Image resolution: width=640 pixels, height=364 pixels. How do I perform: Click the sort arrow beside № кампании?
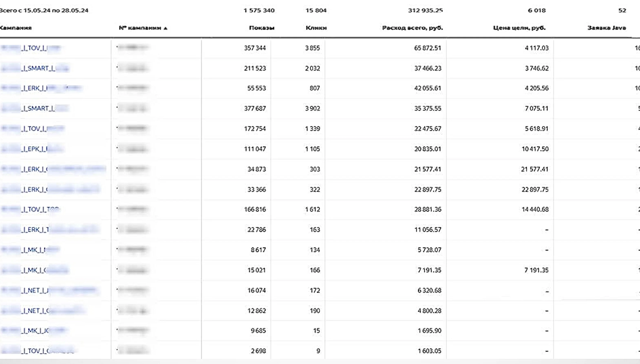[x=165, y=28]
